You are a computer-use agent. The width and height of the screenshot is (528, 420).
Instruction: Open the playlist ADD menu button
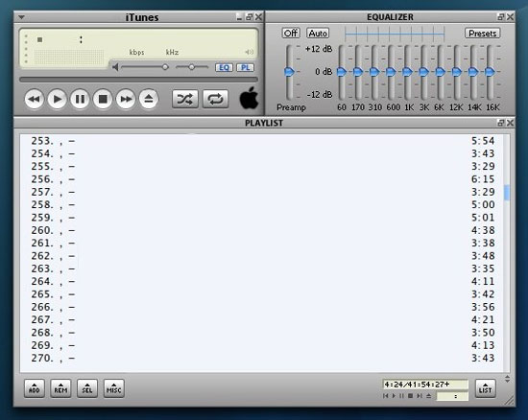35,388
